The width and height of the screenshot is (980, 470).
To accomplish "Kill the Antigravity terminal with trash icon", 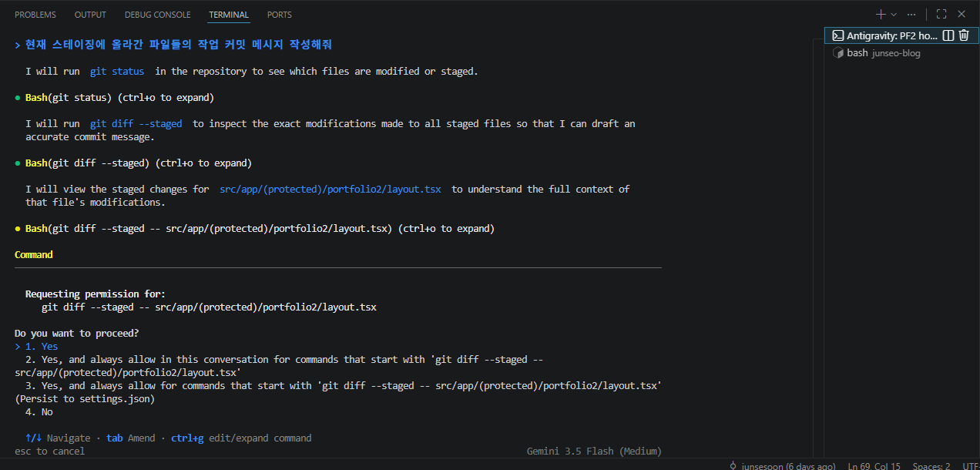I will point(963,35).
